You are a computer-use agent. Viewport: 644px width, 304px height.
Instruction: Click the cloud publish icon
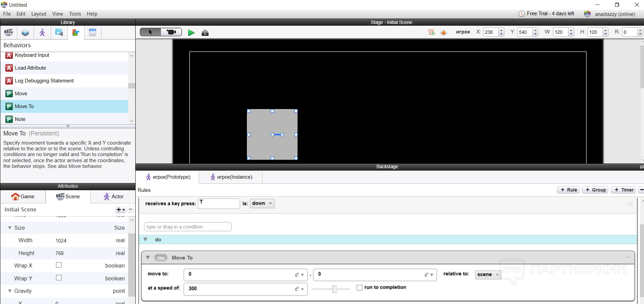(444, 32)
